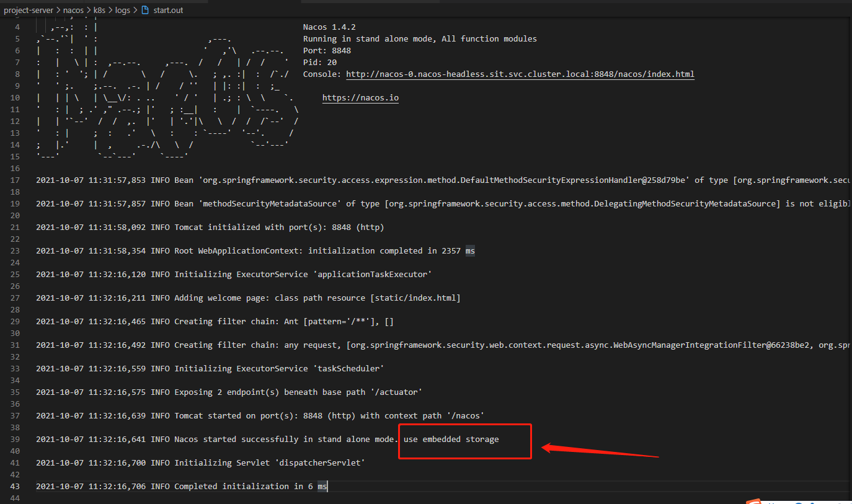Open the Nacos console index.html link

[x=520, y=74]
